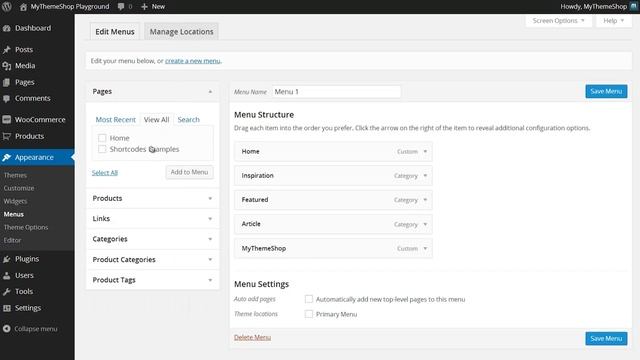Select the Search pages tab

coord(189,120)
